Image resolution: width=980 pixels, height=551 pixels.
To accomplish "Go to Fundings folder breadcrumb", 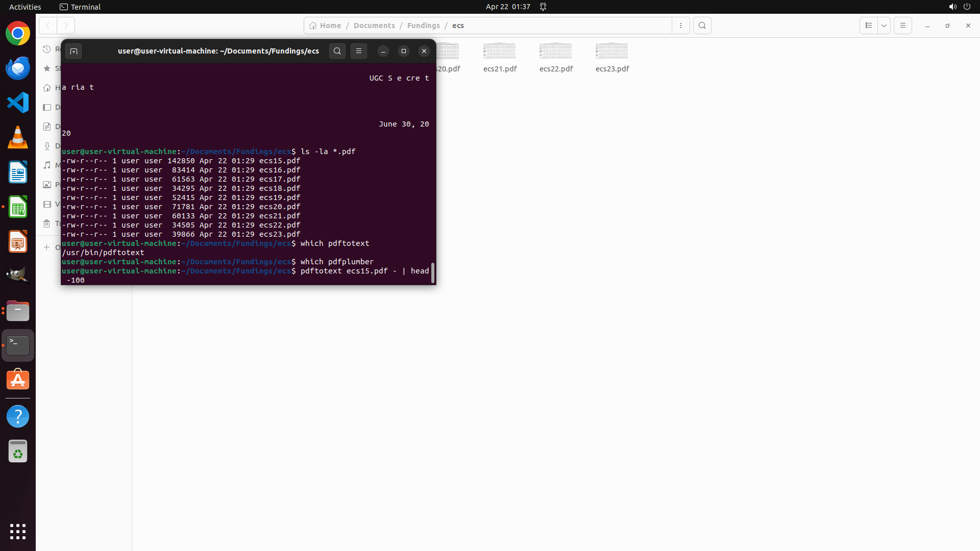I will coord(423,26).
